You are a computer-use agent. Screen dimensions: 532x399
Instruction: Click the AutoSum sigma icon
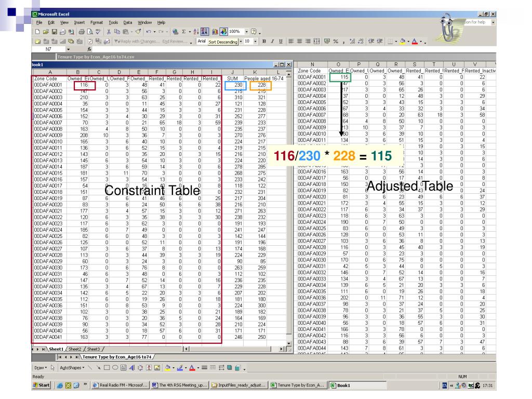point(183,32)
